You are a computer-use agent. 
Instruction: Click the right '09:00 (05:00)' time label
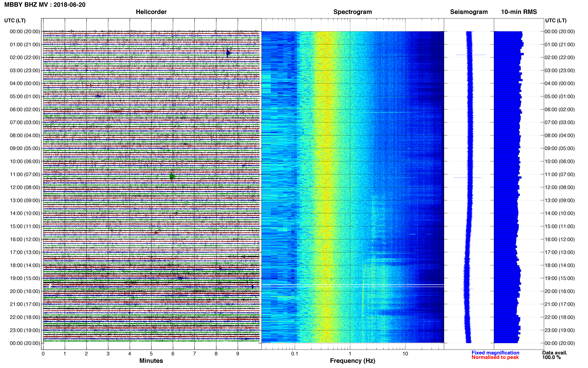click(560, 148)
